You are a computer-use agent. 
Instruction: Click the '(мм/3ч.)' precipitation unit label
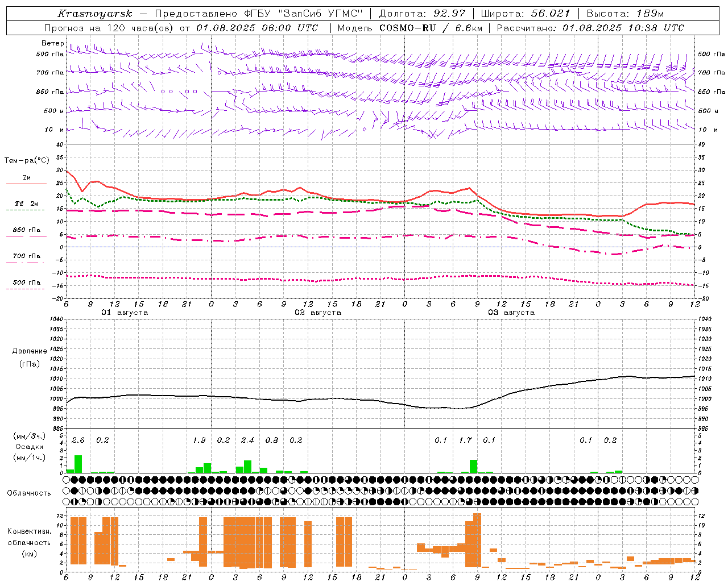pyautogui.click(x=30, y=436)
